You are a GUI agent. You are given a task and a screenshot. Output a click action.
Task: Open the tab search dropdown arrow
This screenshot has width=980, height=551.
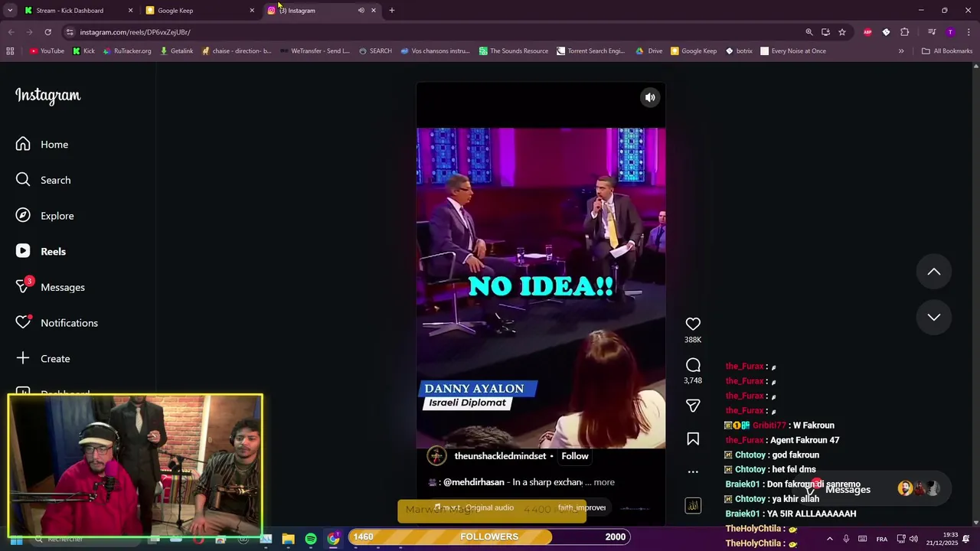pos(10,10)
